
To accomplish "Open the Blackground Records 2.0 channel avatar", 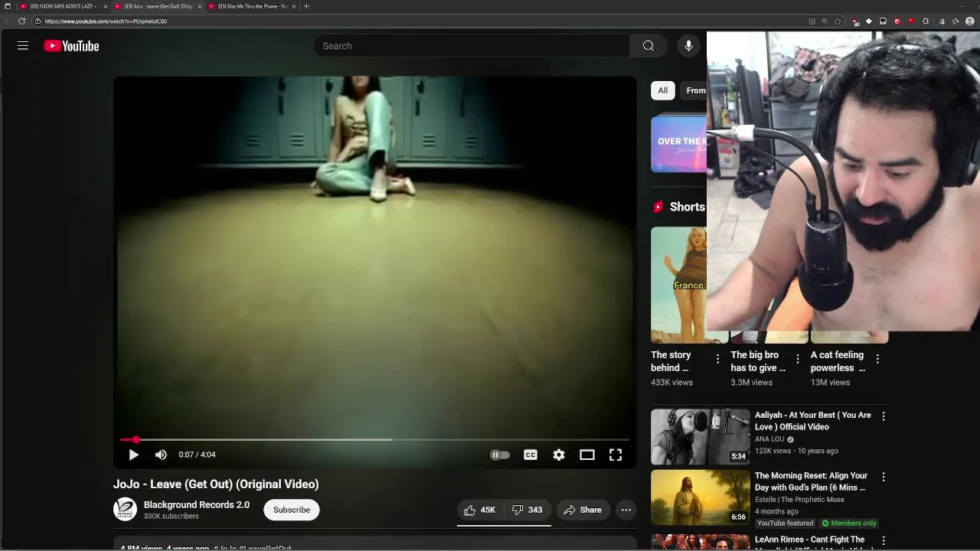I will 125,510.
